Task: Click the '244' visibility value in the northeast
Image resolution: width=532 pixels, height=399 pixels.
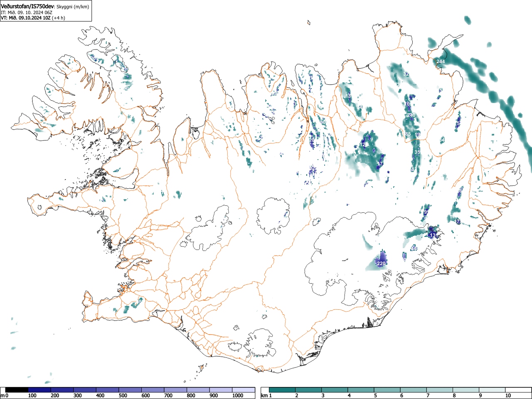Action: coord(441,62)
